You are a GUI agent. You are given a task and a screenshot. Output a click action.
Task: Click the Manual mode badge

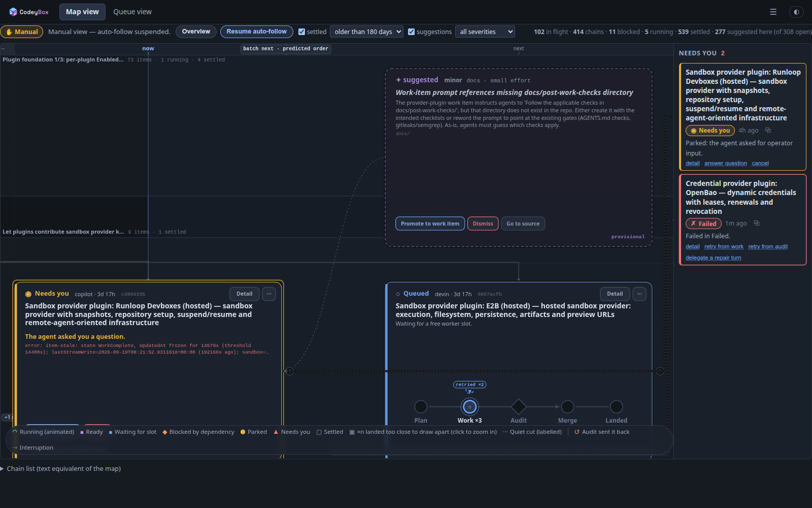point(22,31)
